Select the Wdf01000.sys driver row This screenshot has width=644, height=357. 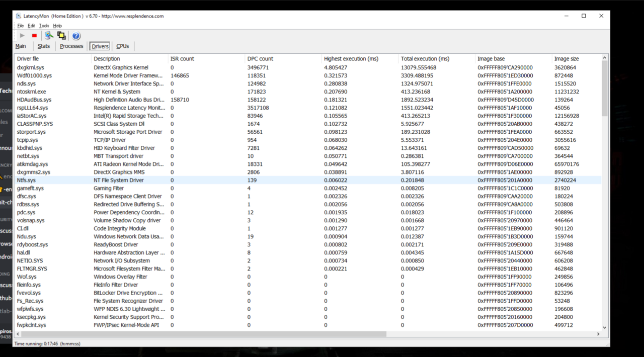[x=308, y=75]
